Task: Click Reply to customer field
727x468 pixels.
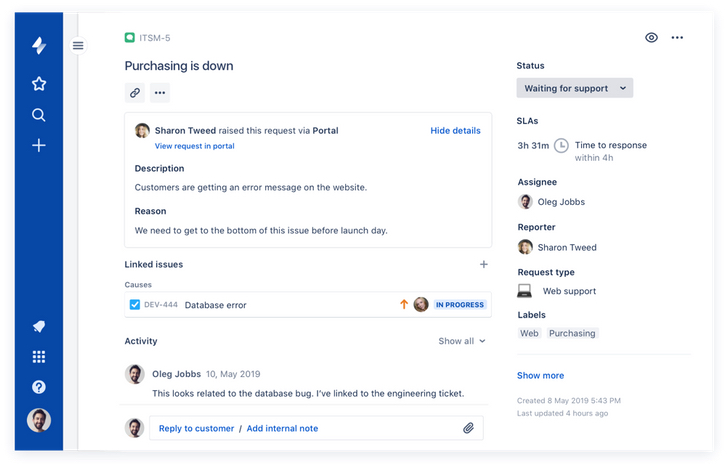Action: pyautogui.click(x=196, y=428)
